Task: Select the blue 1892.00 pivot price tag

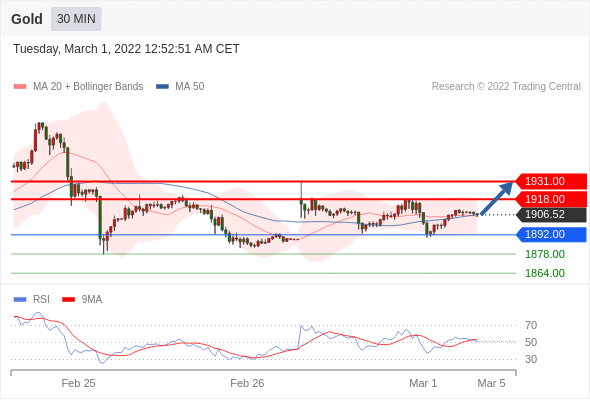Action: point(551,234)
